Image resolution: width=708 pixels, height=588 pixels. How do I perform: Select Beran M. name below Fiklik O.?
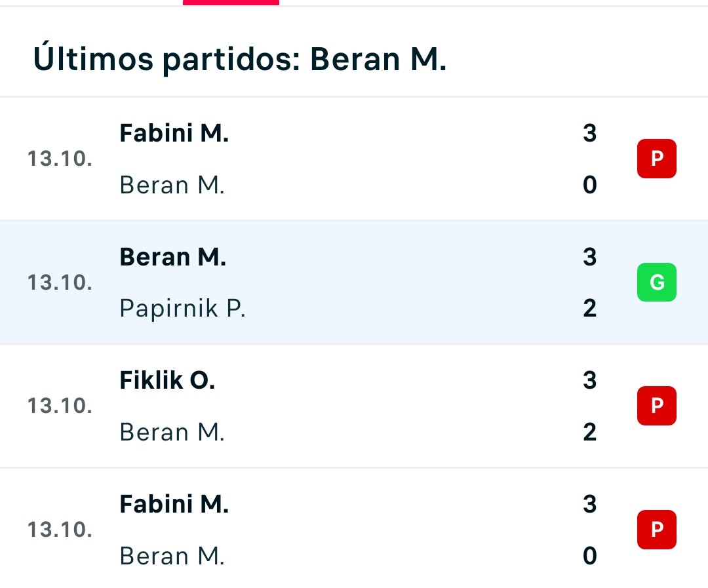(x=172, y=432)
